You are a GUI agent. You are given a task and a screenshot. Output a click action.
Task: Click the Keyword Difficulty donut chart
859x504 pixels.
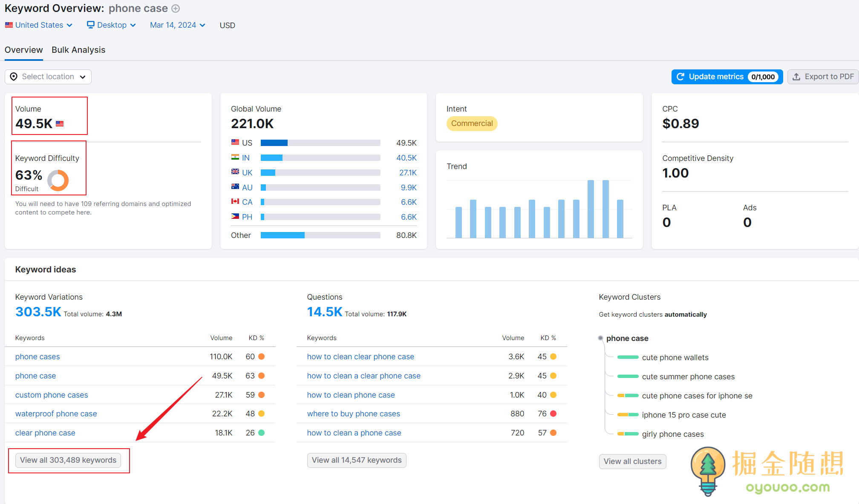click(58, 180)
